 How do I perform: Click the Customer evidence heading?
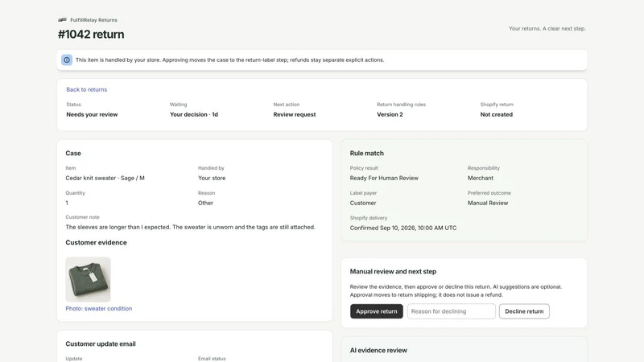click(x=96, y=243)
